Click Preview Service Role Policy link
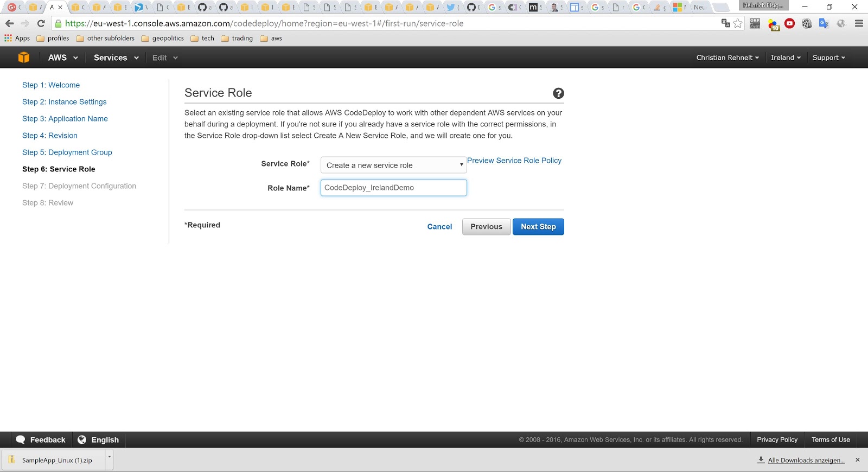This screenshot has height=472, width=868. (x=514, y=161)
